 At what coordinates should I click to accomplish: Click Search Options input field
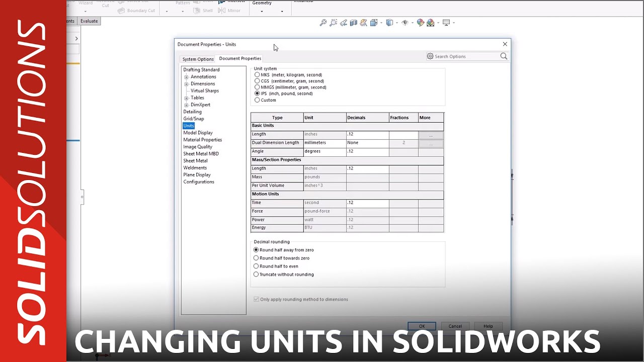pyautogui.click(x=466, y=56)
